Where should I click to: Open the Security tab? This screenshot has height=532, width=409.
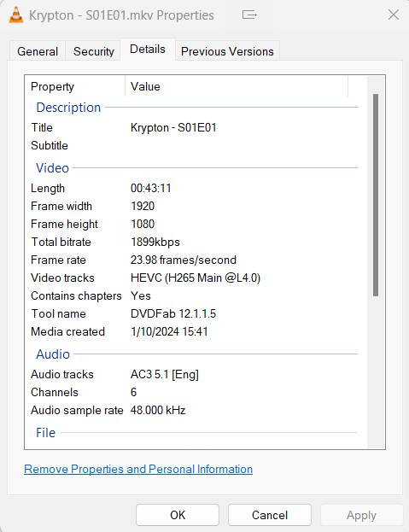(x=94, y=51)
